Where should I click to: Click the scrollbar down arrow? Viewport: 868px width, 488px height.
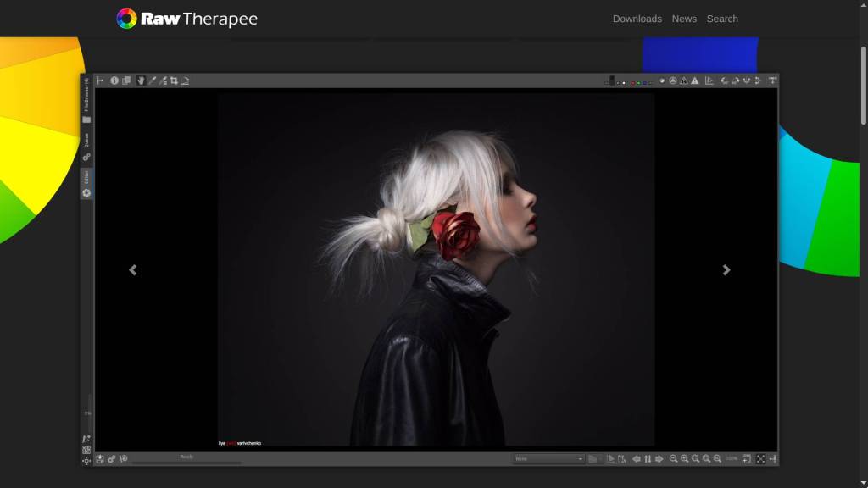click(x=864, y=484)
